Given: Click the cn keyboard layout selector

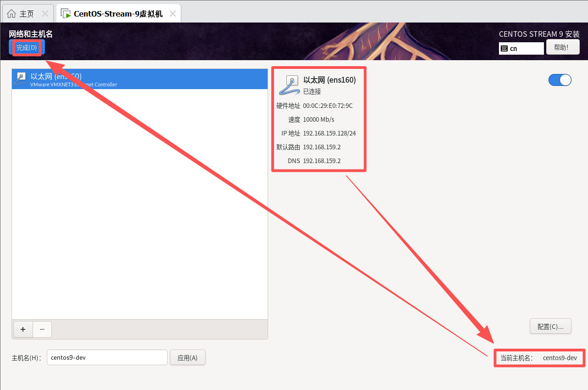Looking at the screenshot, I should (x=521, y=48).
